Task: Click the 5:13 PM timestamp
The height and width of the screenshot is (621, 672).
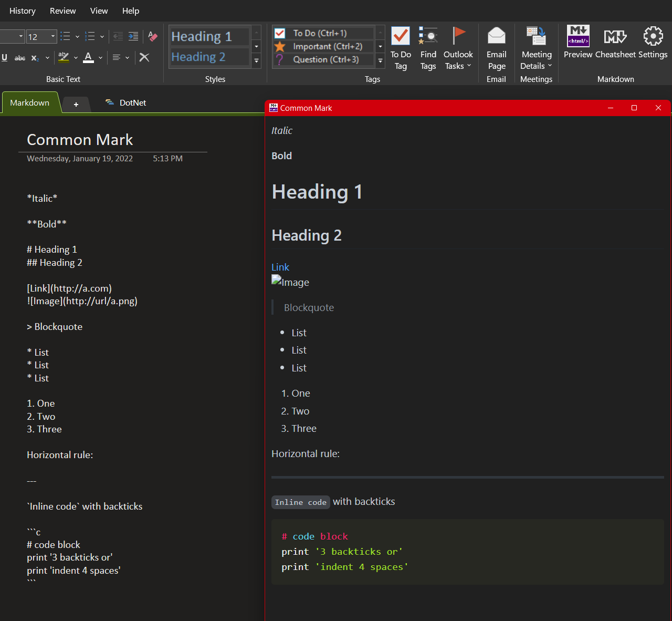Action: click(168, 158)
